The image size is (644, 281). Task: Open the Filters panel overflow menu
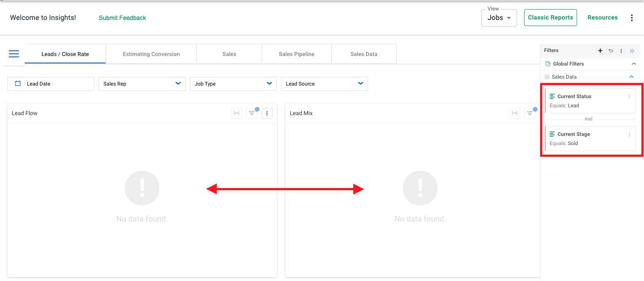[621, 50]
